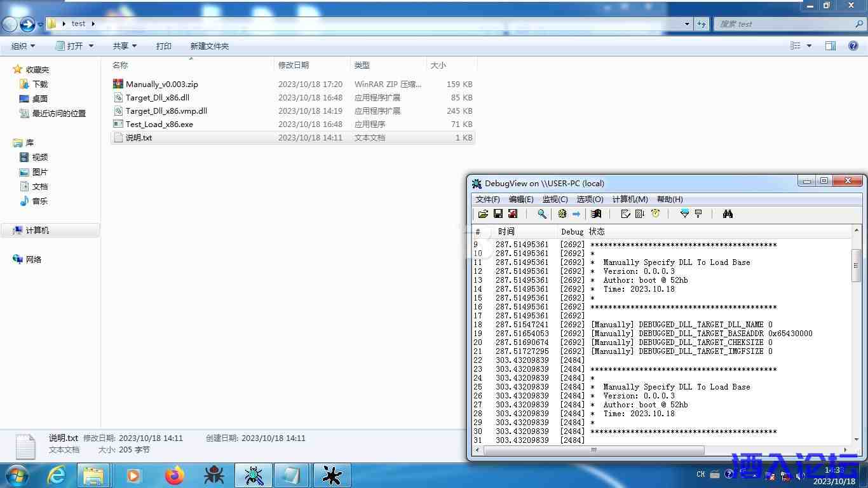Click the magnifier Capture icon in DebugView
Viewport: 868px width, 488px height.
pyautogui.click(x=541, y=214)
